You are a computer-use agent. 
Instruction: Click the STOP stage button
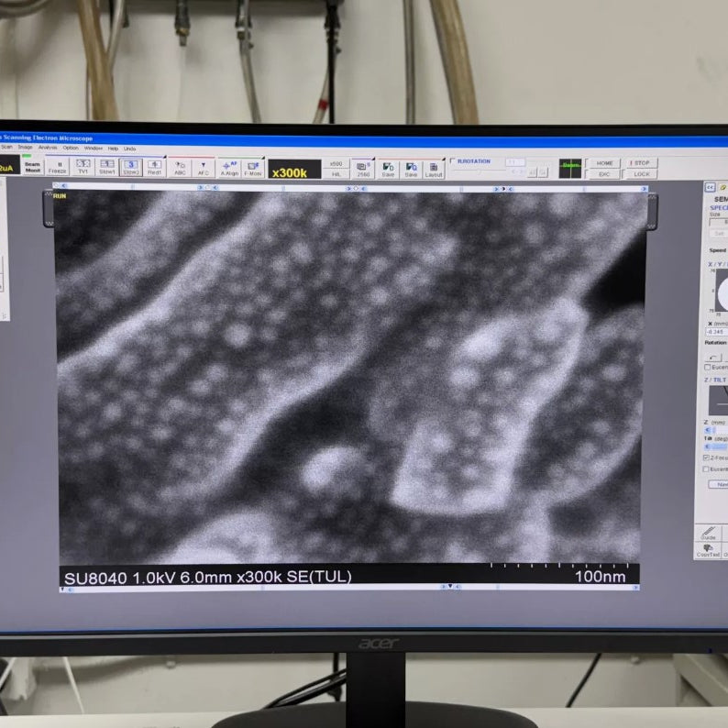[x=642, y=163]
